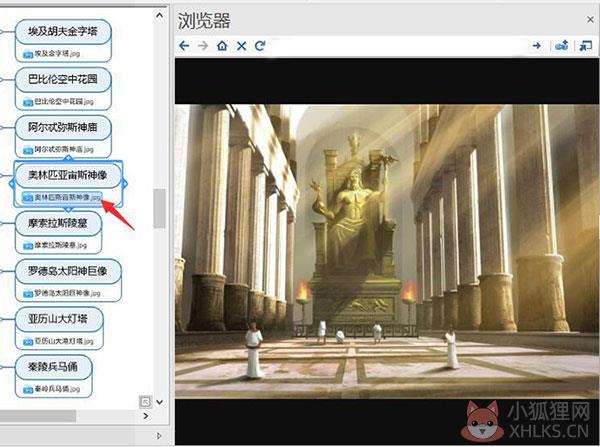
Task: Open the map overview icon near scrollbar corner
Action: 145,402
